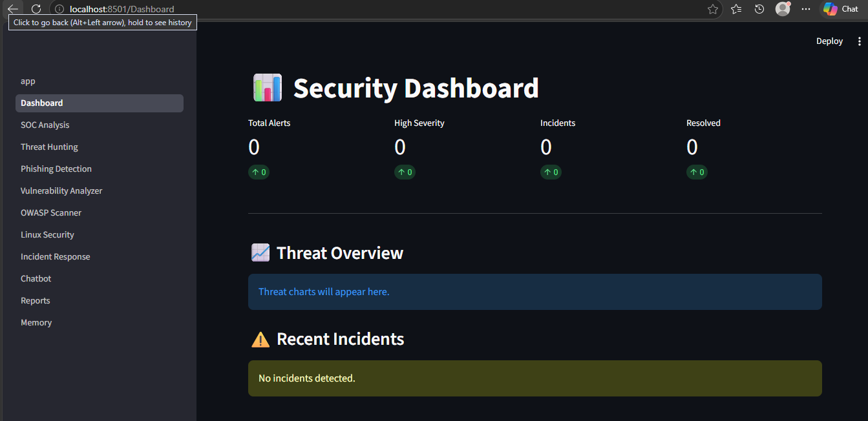
Task: Click the localhost address bar URL
Action: pyautogui.click(x=122, y=9)
